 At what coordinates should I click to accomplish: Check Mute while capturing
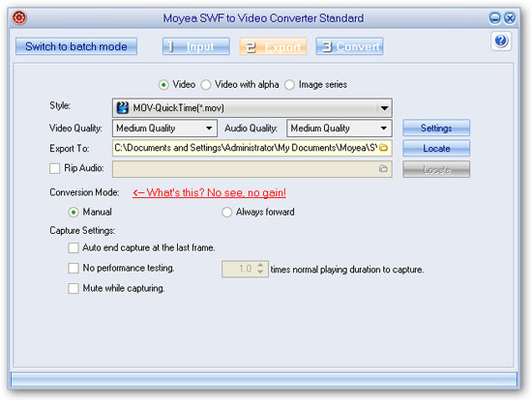(x=74, y=289)
